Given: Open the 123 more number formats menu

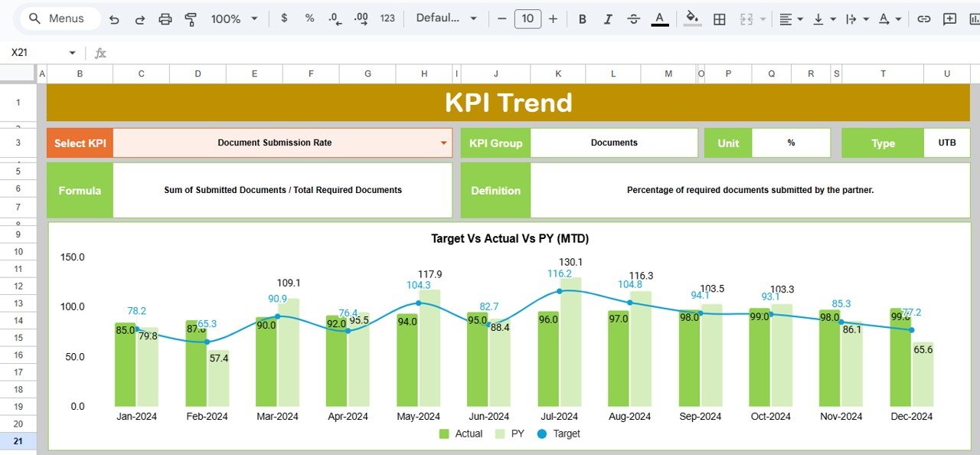Looking at the screenshot, I should point(387,18).
